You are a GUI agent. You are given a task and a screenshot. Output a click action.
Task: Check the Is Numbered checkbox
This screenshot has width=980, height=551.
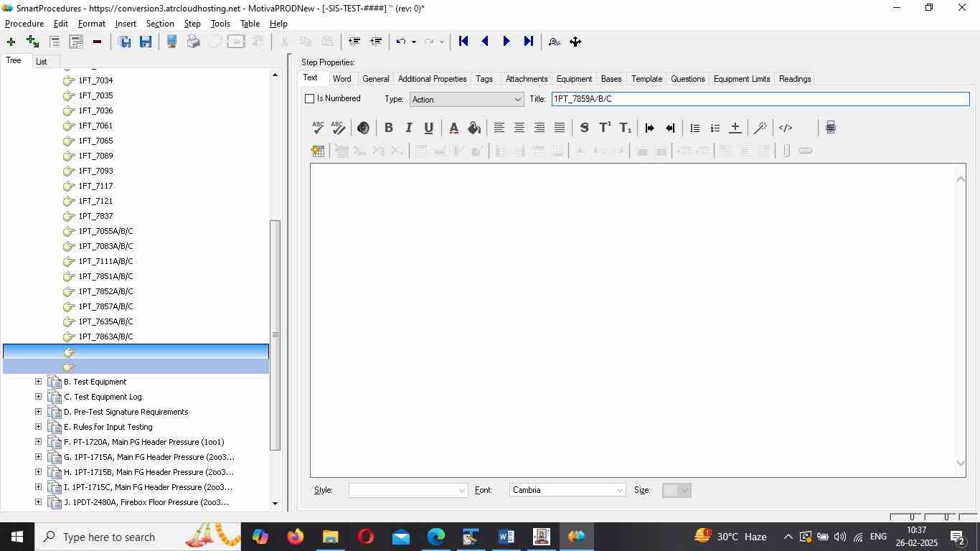click(x=310, y=98)
